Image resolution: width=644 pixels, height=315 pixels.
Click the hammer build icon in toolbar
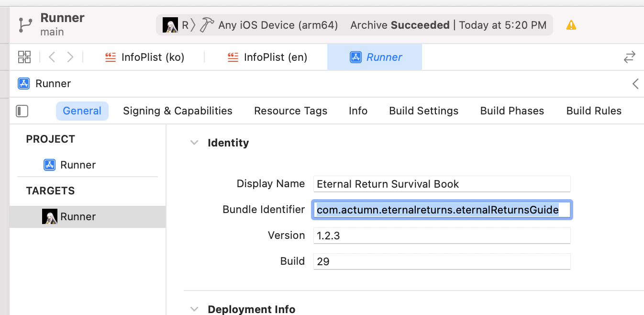click(x=207, y=25)
